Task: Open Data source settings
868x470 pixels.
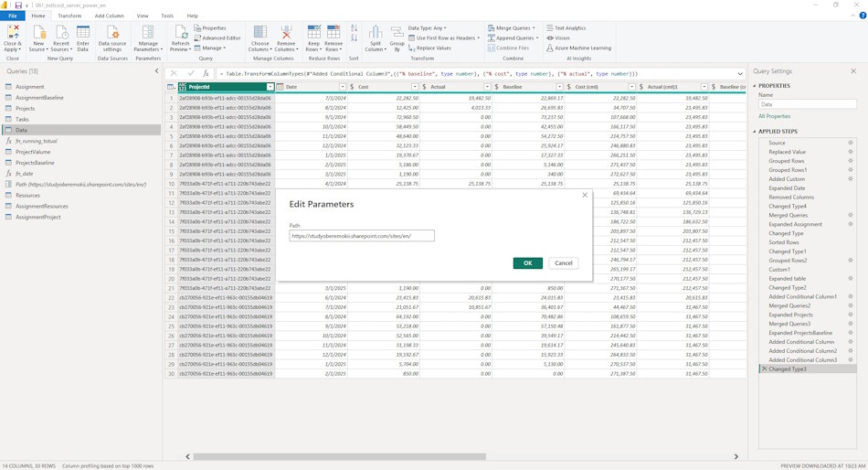Action: coord(112,33)
